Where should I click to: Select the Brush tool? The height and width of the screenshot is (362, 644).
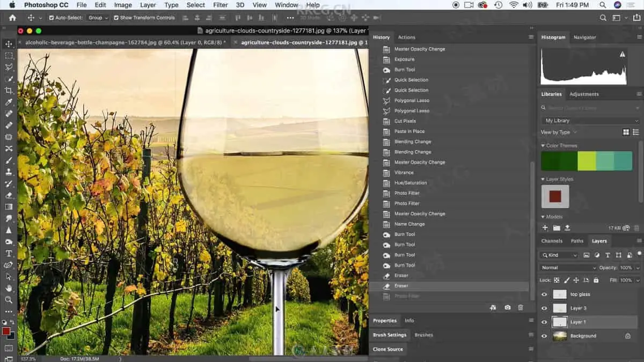(x=9, y=160)
